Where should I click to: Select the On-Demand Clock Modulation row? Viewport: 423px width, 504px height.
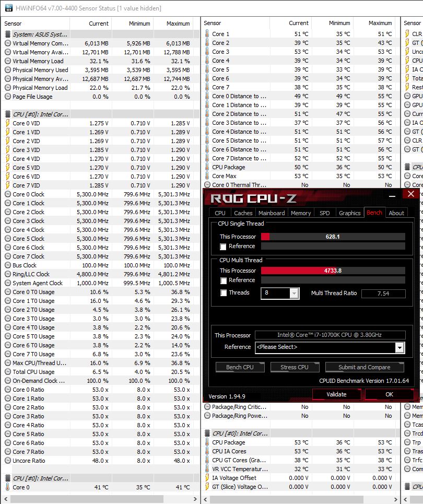click(100, 381)
